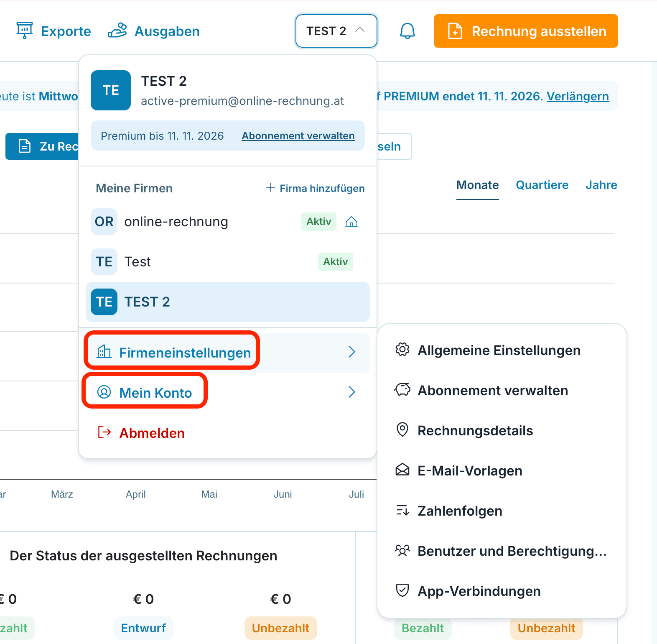Click the sort icon for Zahlenfolgen
The image size is (657, 644).
[402, 510]
